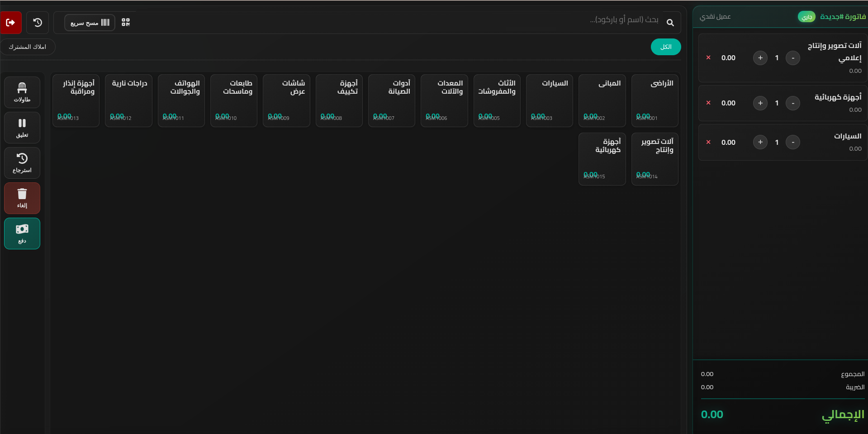Click the QR code grid icon
Viewport: 868px width, 434px height.
click(126, 23)
